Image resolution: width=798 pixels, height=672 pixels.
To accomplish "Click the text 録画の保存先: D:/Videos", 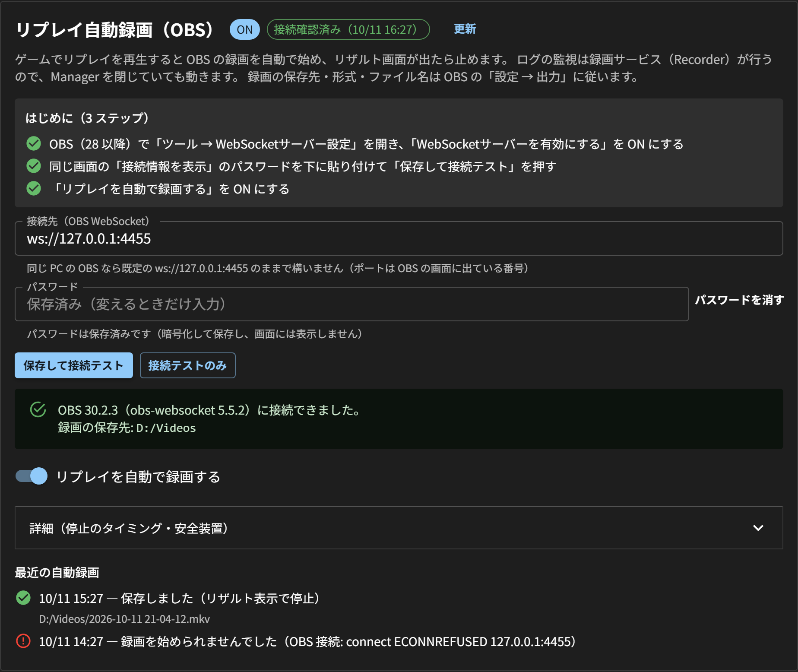I will coord(127,428).
